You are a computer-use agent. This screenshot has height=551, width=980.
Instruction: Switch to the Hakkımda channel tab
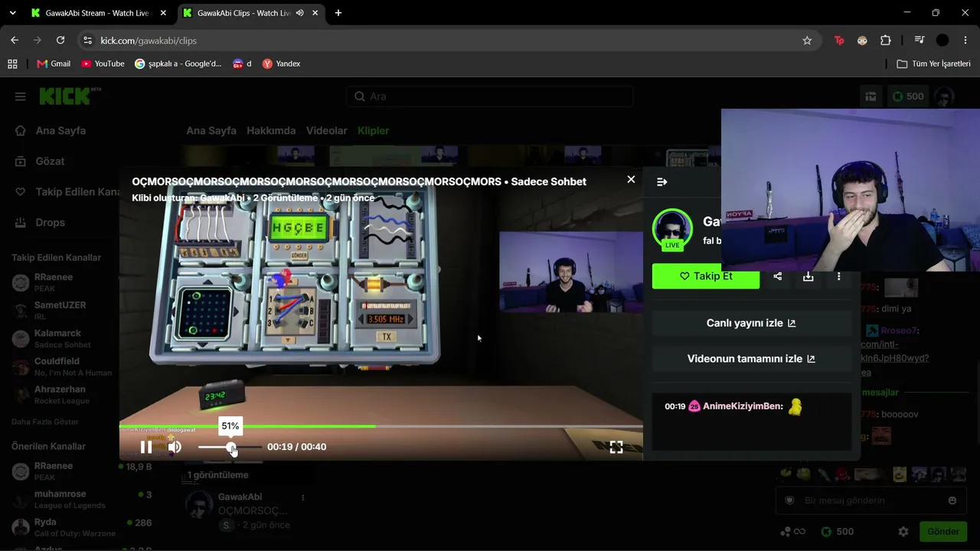click(x=271, y=131)
